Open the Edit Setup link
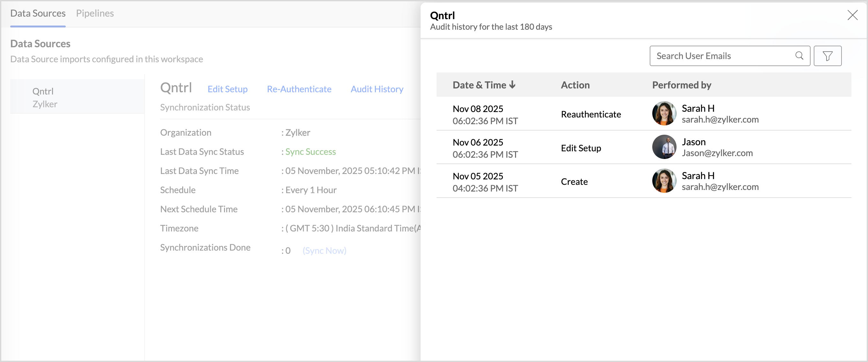Viewport: 868px width, 362px height. pyautogui.click(x=228, y=89)
